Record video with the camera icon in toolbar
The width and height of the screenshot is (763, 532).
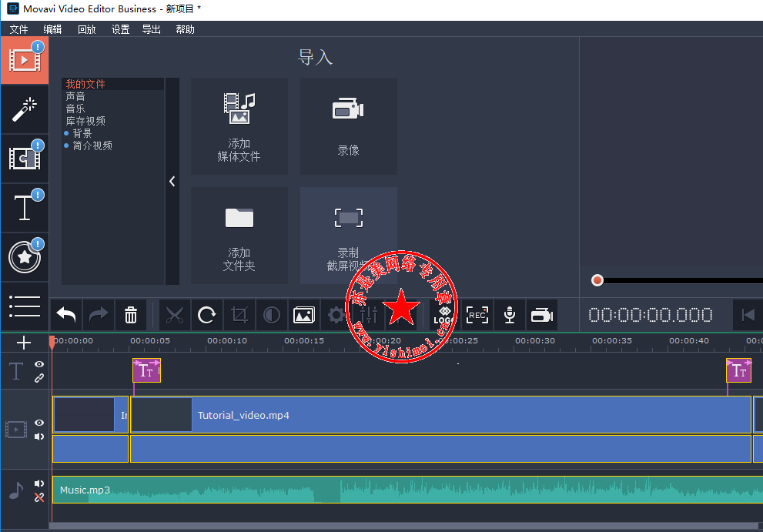pos(541,316)
